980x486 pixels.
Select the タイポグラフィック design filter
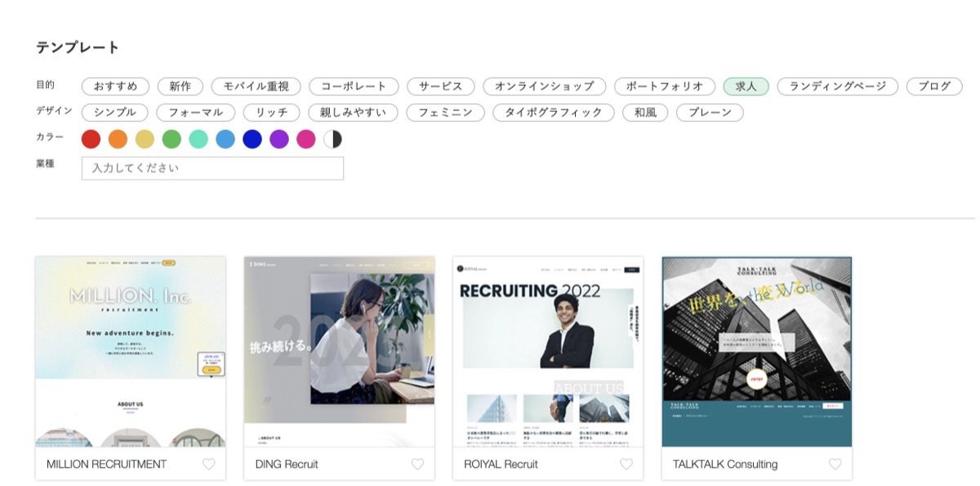click(x=554, y=113)
